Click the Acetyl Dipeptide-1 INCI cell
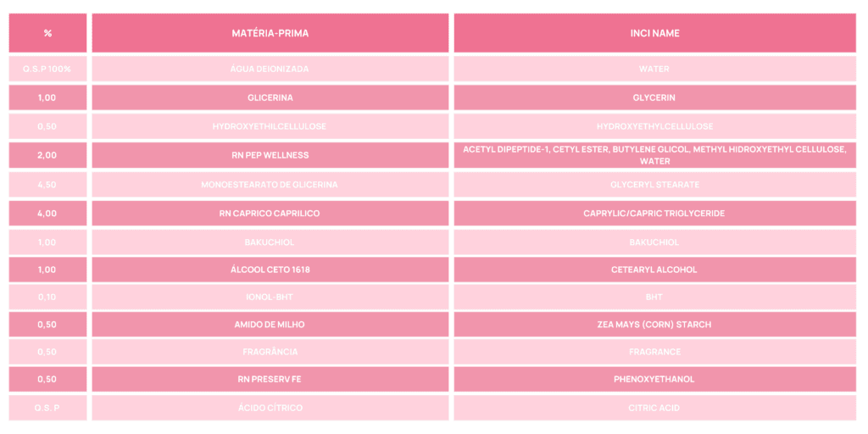 [654, 155]
